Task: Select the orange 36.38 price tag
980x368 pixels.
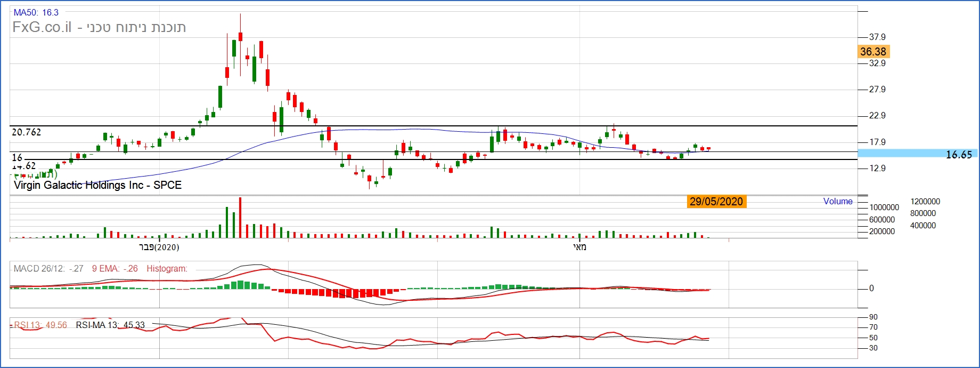Action: (x=873, y=52)
